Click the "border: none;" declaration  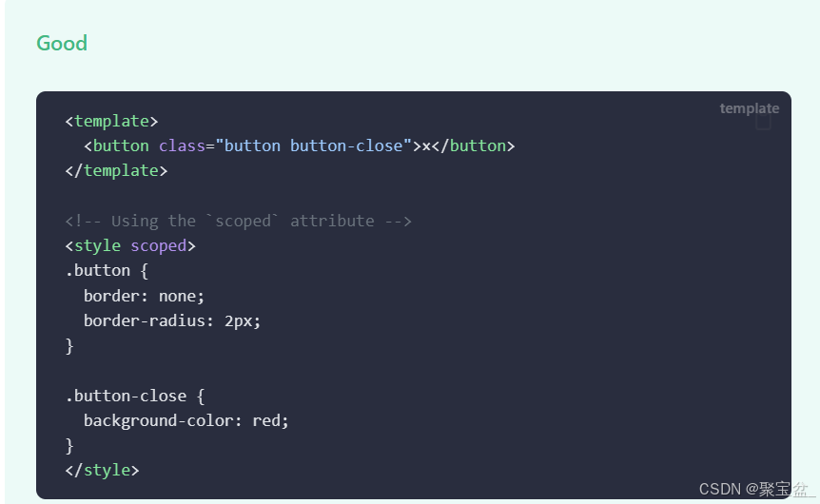point(144,295)
